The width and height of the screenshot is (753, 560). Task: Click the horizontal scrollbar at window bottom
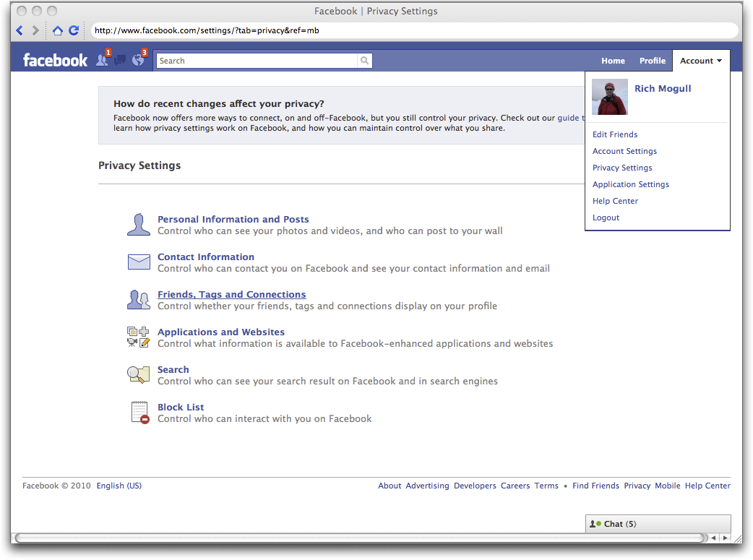361,538
